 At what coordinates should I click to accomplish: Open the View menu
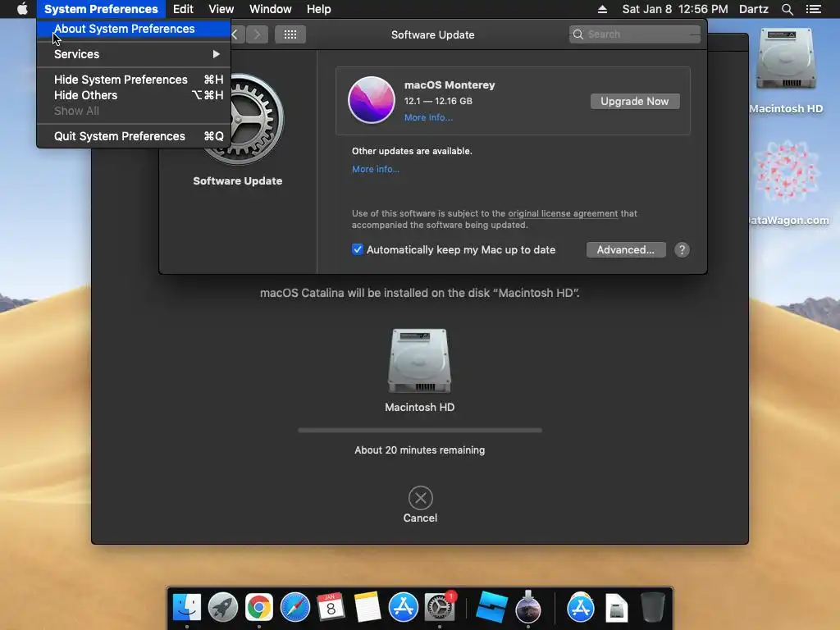click(221, 9)
